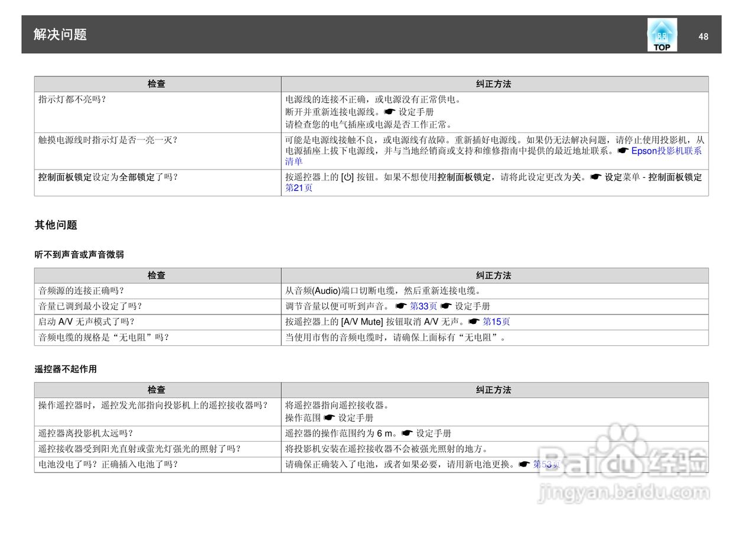Select the 其他问题 section heading
The width and height of the screenshot is (756, 535).
coord(56,225)
